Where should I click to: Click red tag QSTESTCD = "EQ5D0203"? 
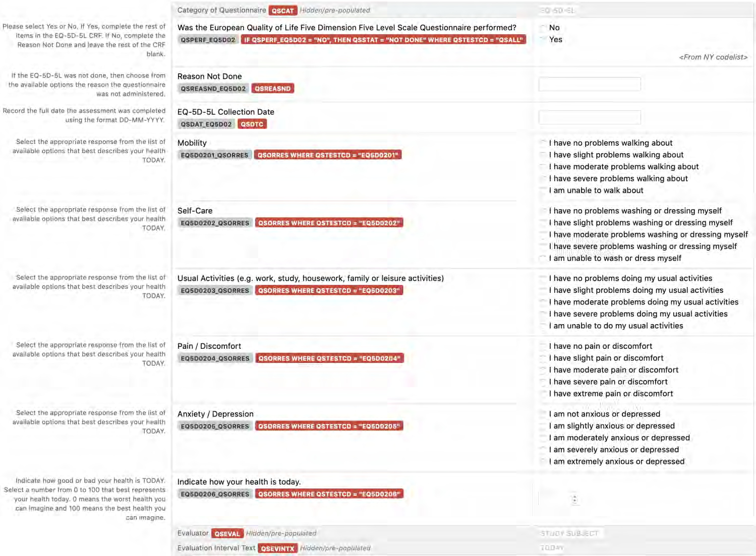[329, 290]
